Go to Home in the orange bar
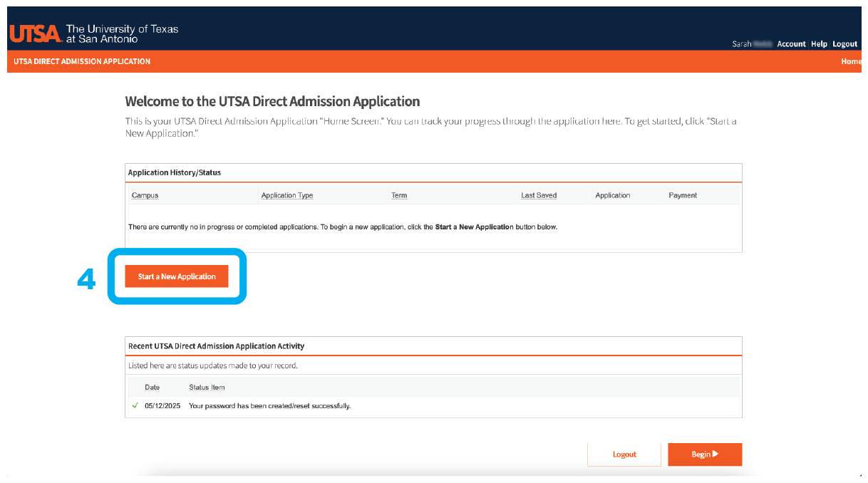Screen dimensions: 868x483 851,61
